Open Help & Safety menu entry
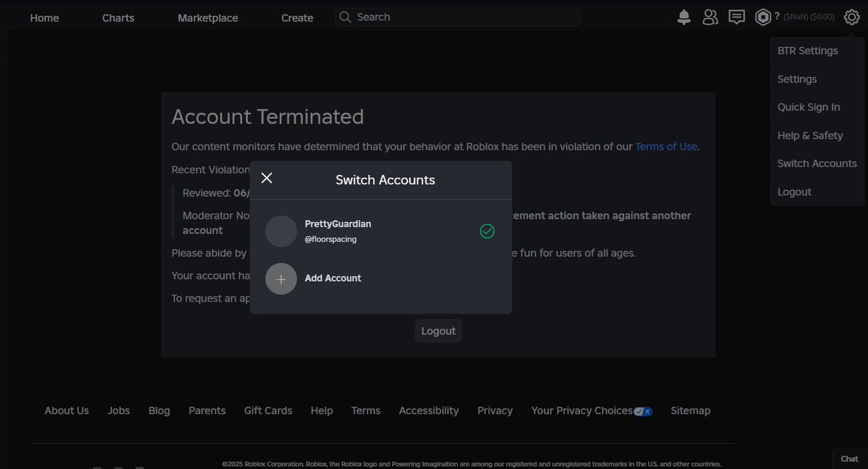 pyautogui.click(x=810, y=135)
